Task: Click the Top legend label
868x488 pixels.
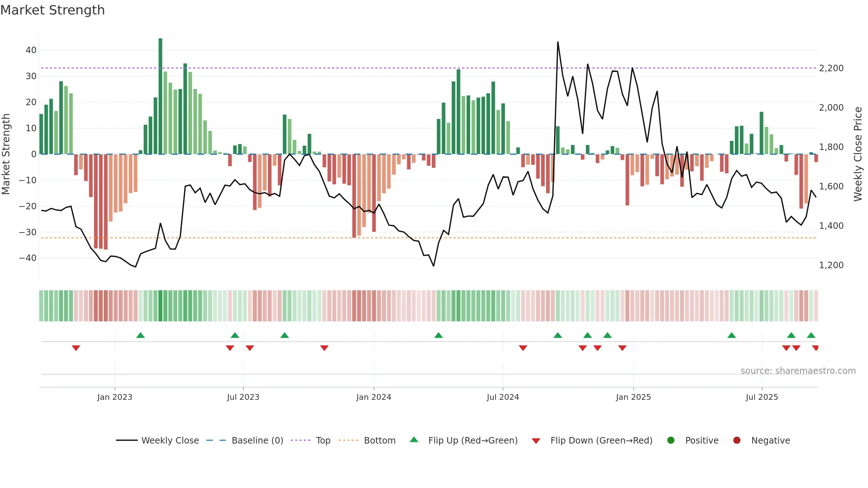Action: [x=323, y=440]
